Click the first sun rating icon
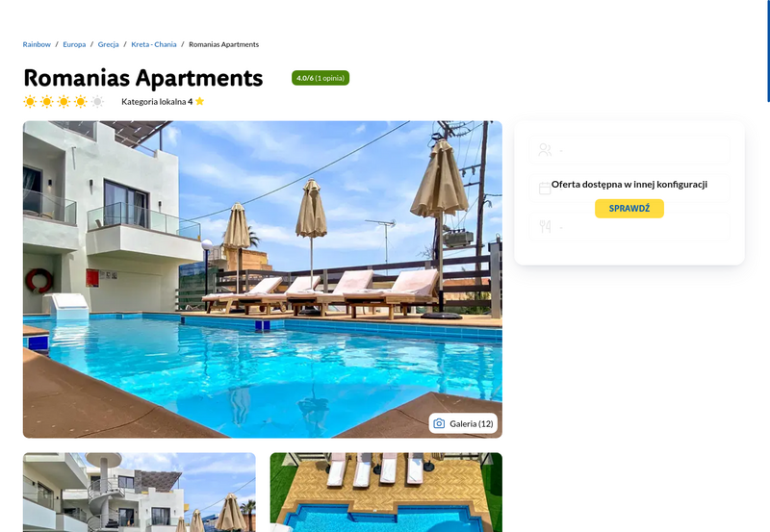This screenshot has width=770, height=532. [x=30, y=102]
